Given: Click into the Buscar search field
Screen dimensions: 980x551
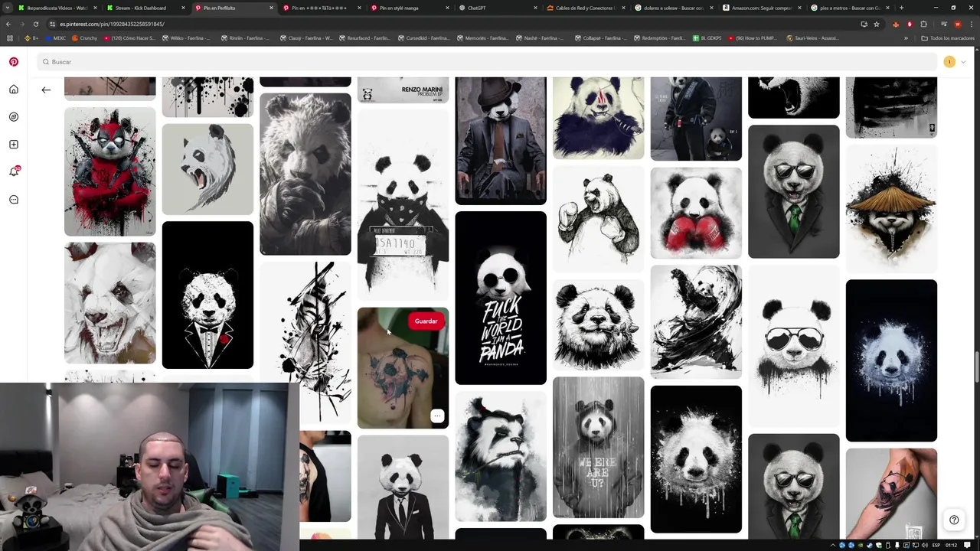Looking at the screenshot, I should [487, 62].
